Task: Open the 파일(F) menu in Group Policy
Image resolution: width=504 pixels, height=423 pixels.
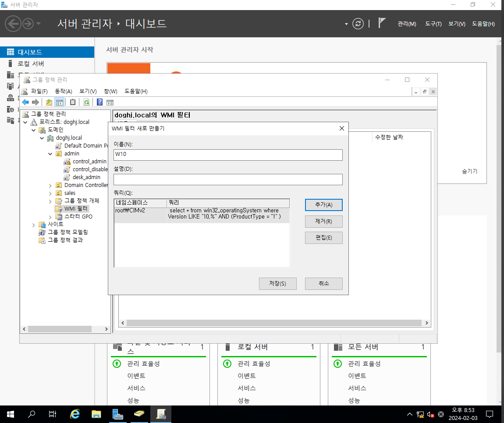Action: [x=39, y=92]
